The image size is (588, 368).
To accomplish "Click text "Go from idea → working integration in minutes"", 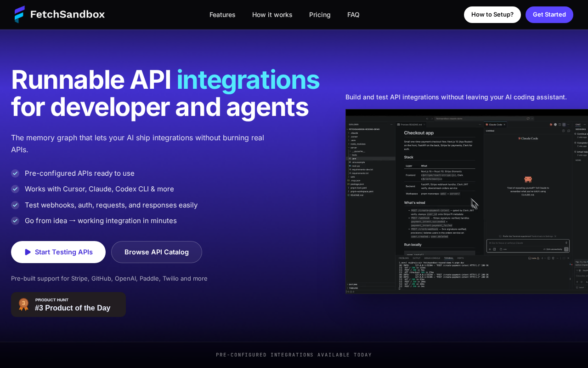I will tap(101, 221).
